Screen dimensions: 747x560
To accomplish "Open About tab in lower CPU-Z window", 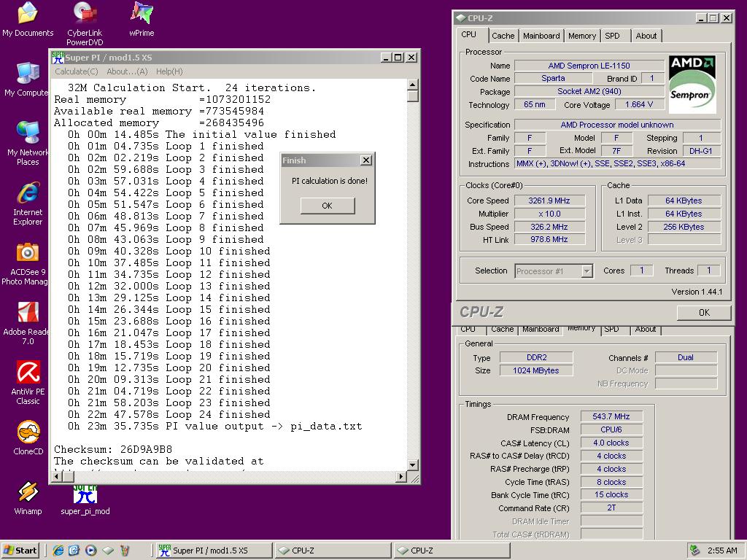I will [646, 330].
